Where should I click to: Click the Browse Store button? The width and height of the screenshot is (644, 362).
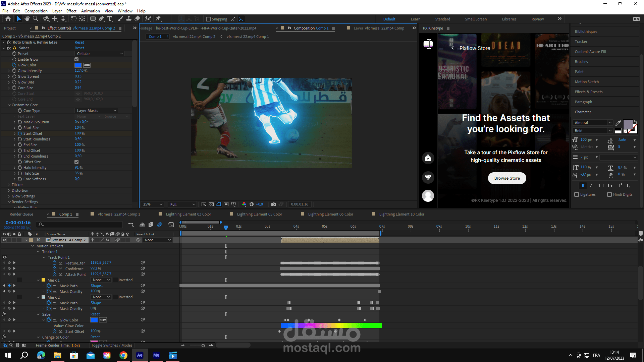[507, 178]
